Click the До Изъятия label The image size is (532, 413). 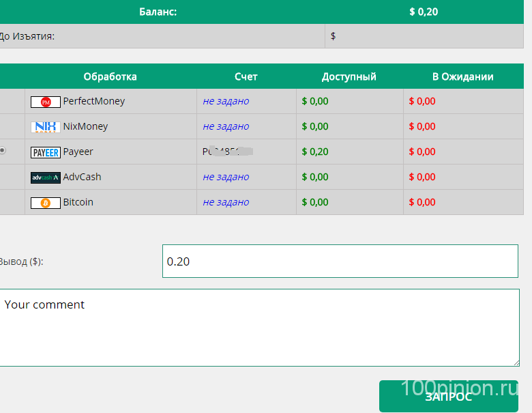(x=27, y=36)
